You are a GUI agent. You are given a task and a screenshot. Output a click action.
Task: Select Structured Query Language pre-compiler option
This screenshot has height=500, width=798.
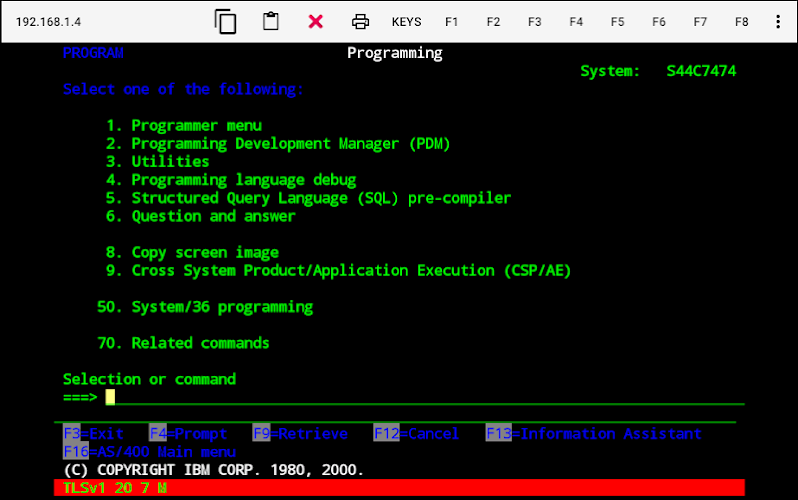tap(308, 198)
